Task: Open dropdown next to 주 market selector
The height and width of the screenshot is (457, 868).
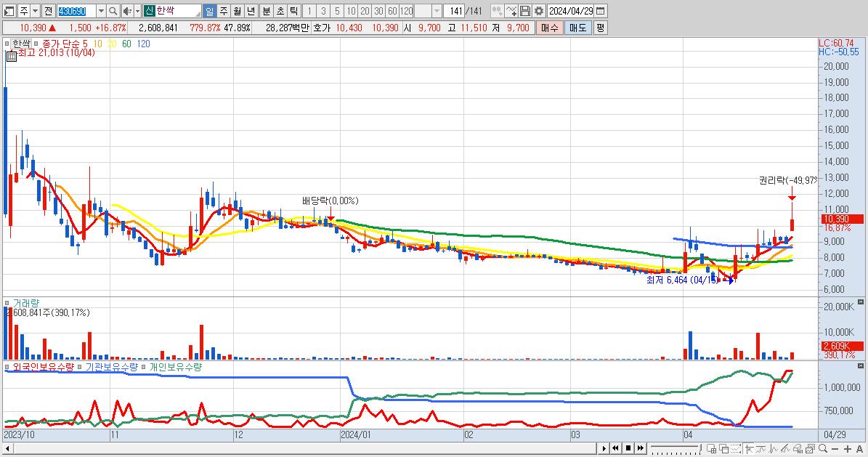Action: click(36, 11)
